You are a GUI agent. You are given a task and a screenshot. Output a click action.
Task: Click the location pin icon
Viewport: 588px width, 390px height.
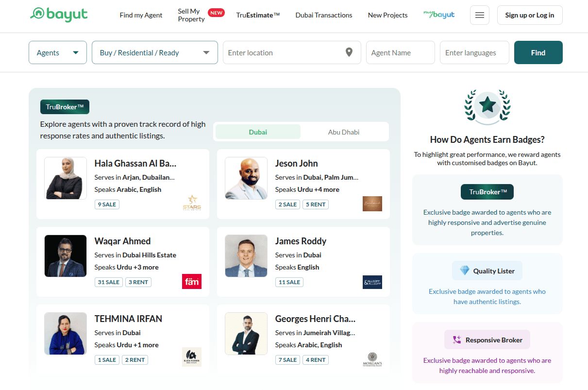(x=349, y=52)
